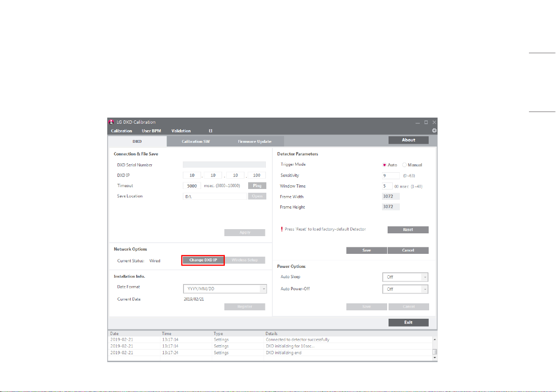Viewport: 556px width, 392px height.
Task: Maximize the LG DXD Calibration window
Action: (426, 122)
